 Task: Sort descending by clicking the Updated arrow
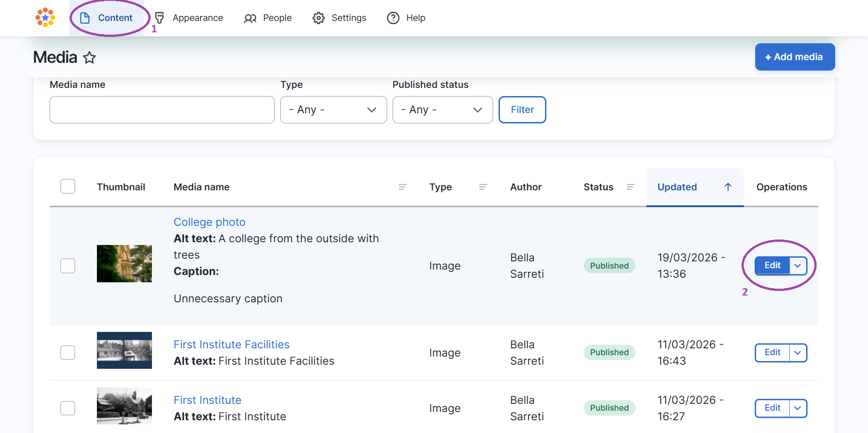pos(727,187)
